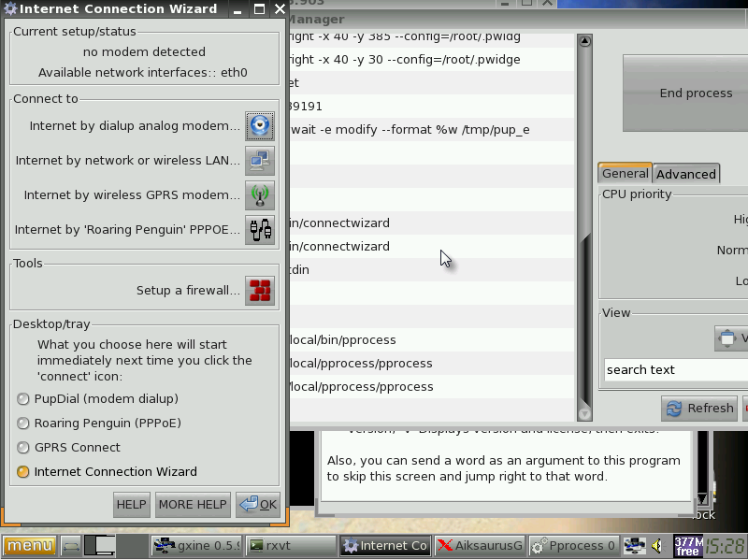
Task: Select the row with '-y 30 --config=/root/.pwidge'
Action: coord(432,60)
